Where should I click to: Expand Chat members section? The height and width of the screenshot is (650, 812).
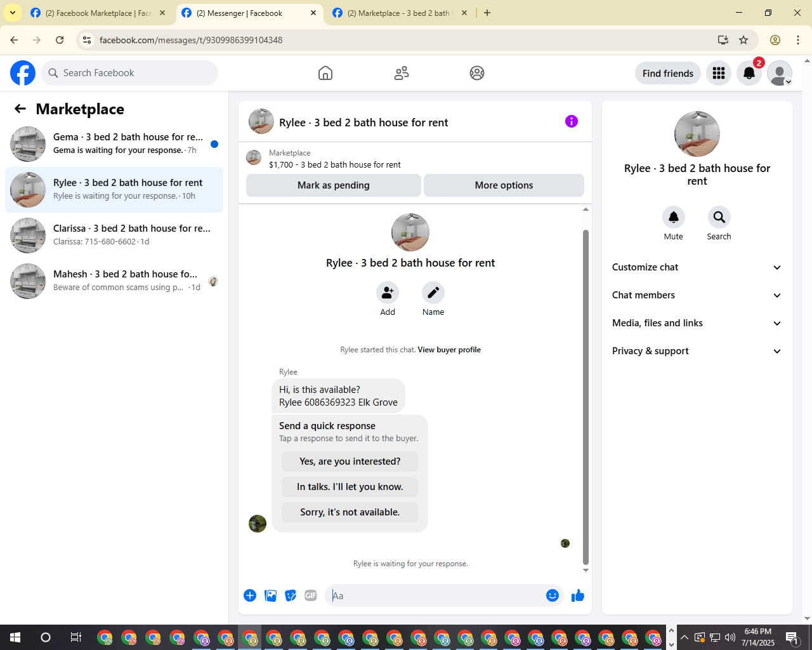point(697,295)
